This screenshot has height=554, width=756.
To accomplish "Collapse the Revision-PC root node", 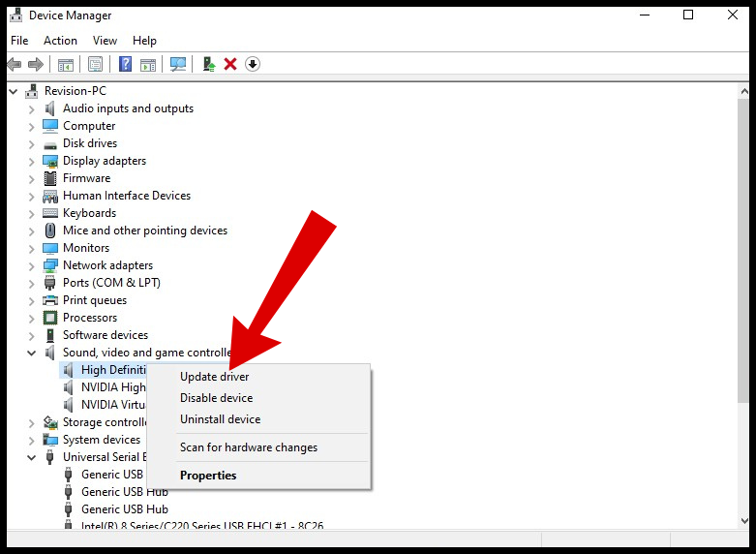I will pos(14,91).
